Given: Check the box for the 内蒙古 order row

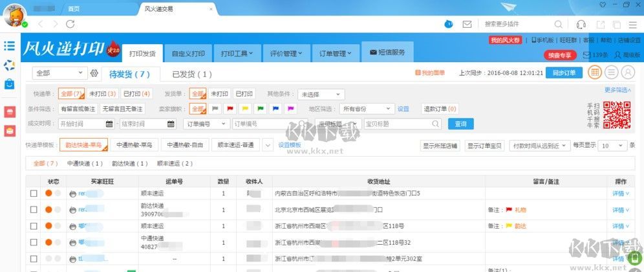Looking at the screenshot, I should 34,194.
